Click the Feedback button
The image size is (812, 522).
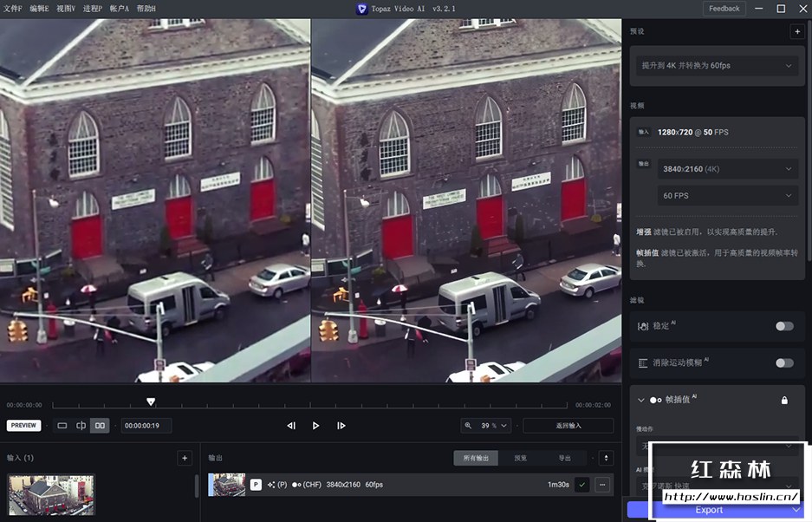724,9
